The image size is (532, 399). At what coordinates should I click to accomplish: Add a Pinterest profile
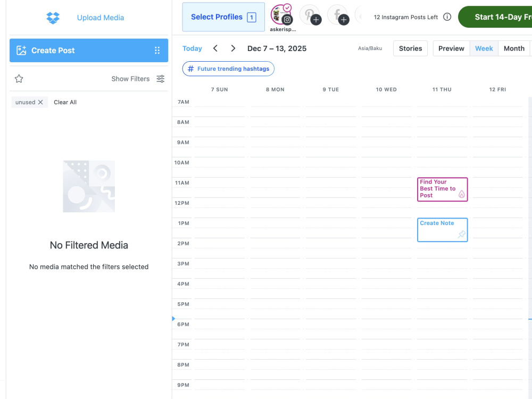[x=311, y=15]
